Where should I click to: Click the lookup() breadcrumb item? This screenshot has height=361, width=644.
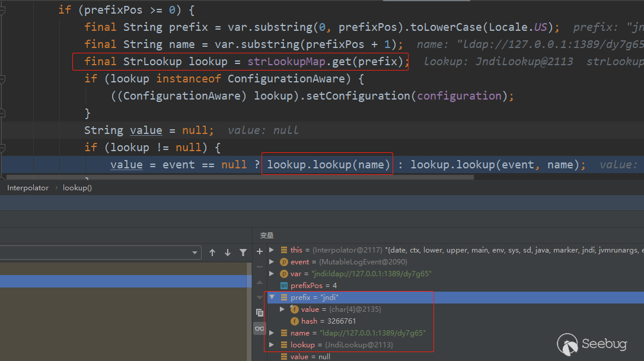77,188
